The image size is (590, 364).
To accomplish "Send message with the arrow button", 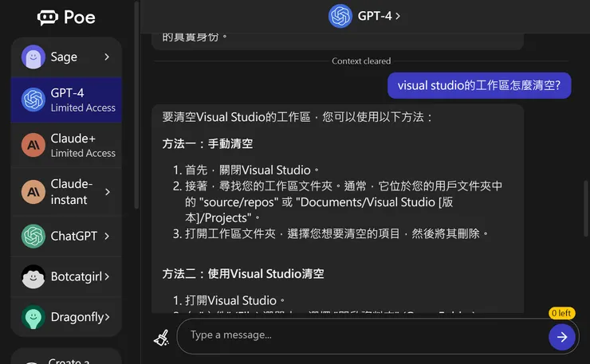I will click(562, 337).
